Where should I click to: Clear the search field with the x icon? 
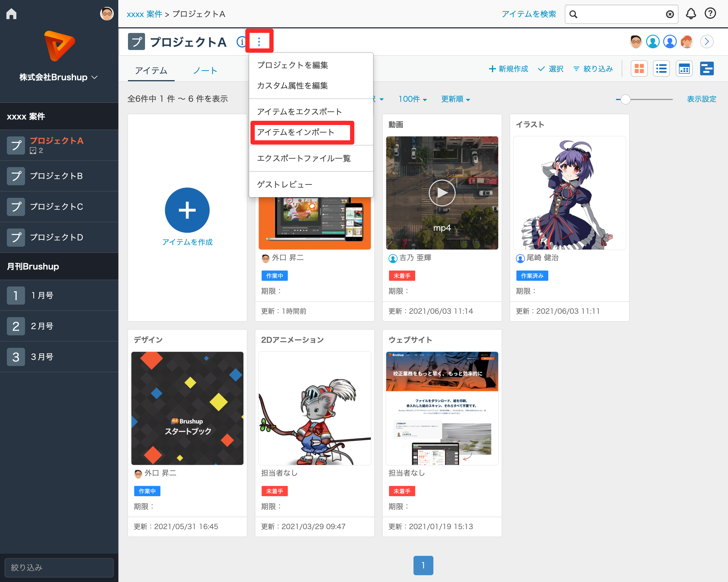point(670,14)
